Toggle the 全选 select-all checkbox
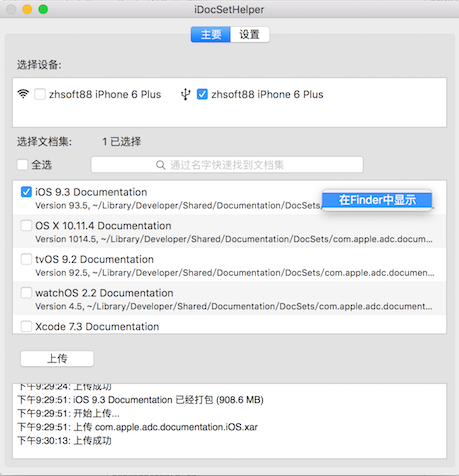 [x=22, y=165]
